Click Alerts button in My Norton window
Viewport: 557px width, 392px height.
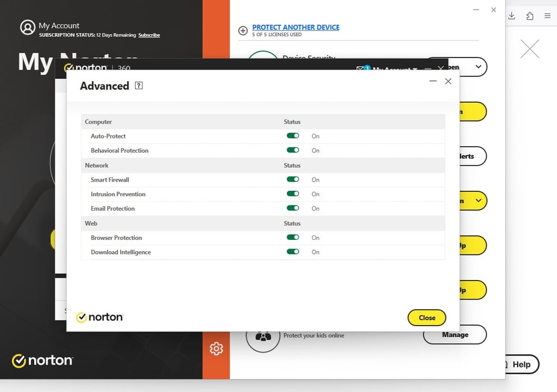[473, 156]
